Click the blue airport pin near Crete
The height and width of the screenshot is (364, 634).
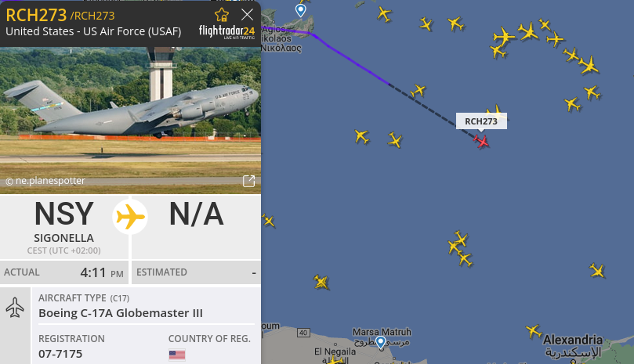click(x=300, y=10)
